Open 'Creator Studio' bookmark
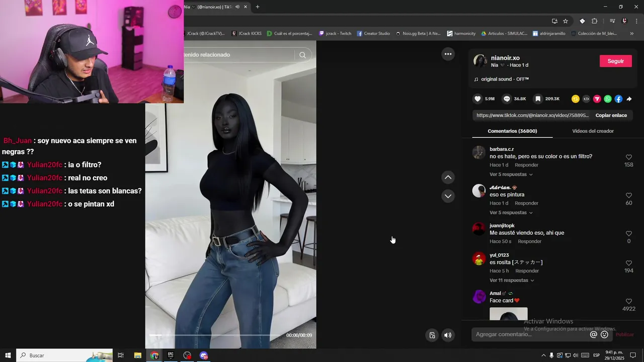 point(373,34)
